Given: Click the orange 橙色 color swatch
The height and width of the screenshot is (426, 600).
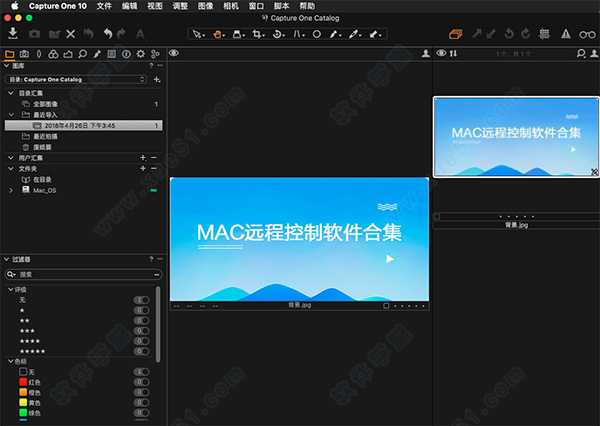Looking at the screenshot, I should point(23,392).
